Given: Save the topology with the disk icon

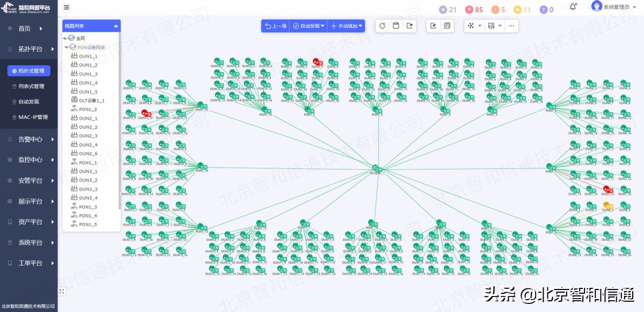Looking at the screenshot, I should (396, 26).
